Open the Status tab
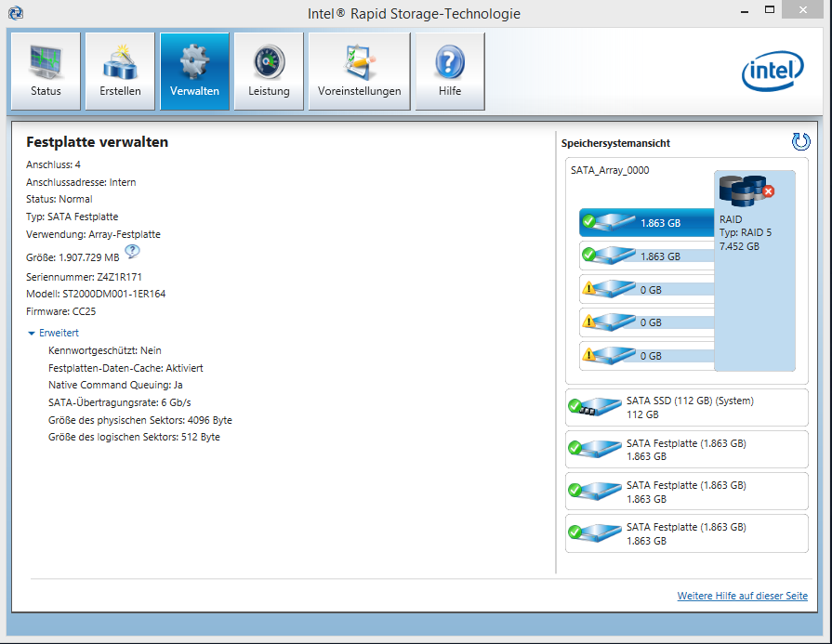Viewport: 832px width, 644px height. point(46,71)
